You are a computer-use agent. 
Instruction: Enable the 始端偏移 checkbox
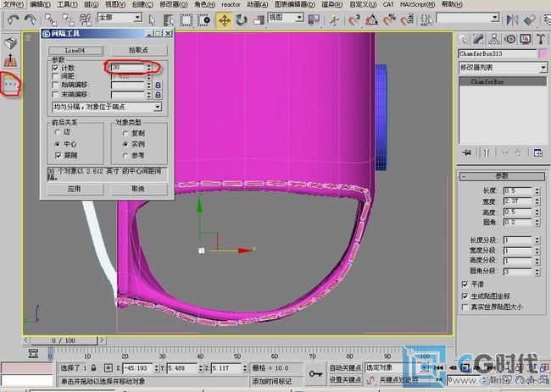pos(55,85)
